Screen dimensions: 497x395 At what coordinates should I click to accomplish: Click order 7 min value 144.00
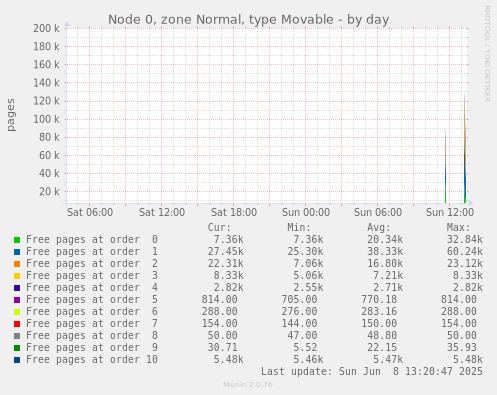coord(299,324)
